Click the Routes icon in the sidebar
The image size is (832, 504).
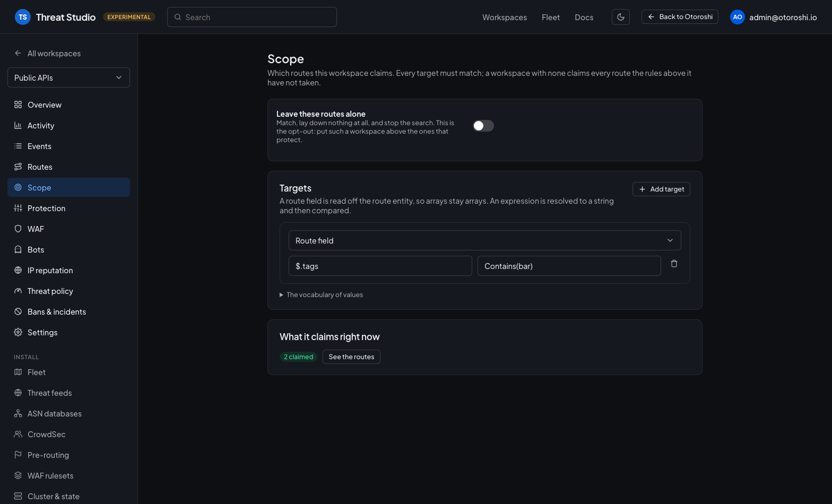pyautogui.click(x=18, y=167)
